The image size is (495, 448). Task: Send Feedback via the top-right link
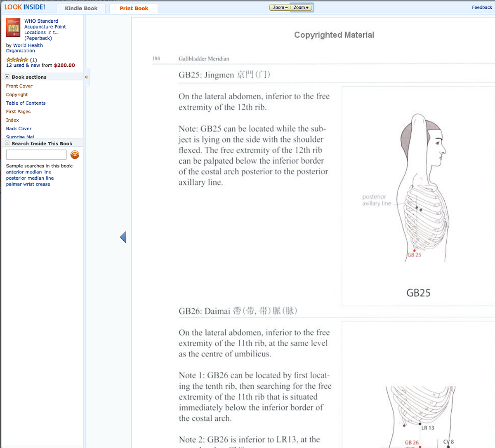[482, 7]
